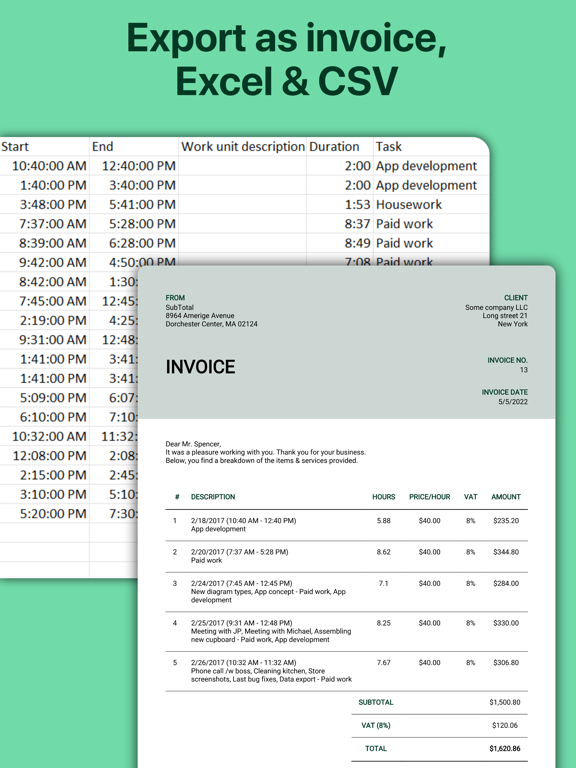Select "Dorchester Center, MA 02124" line
576x768 pixels.
click(212, 324)
